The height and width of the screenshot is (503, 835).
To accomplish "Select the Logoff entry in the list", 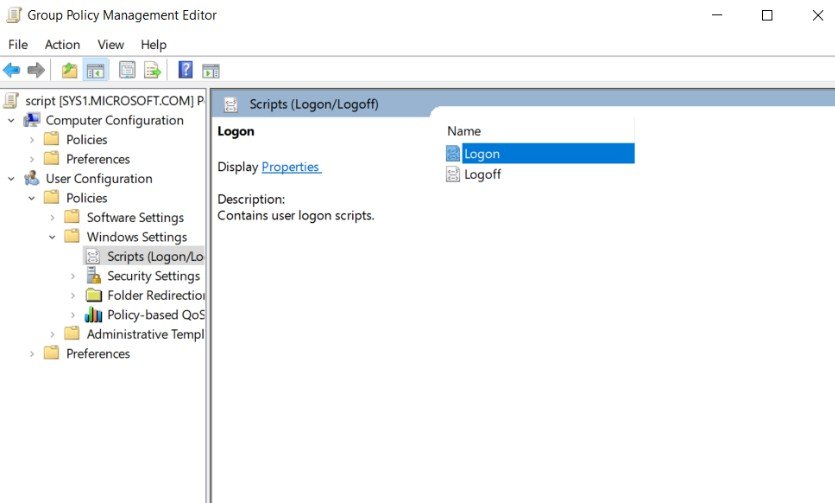I will [x=482, y=175].
